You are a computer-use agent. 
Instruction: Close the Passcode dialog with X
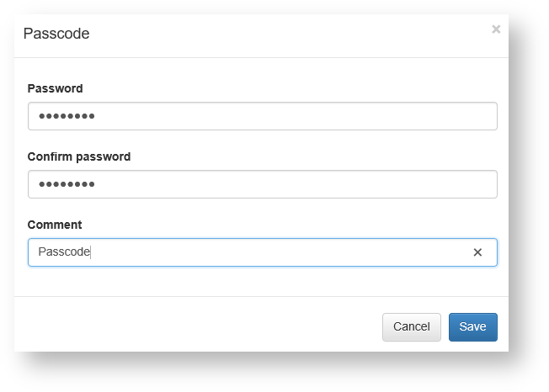point(496,29)
